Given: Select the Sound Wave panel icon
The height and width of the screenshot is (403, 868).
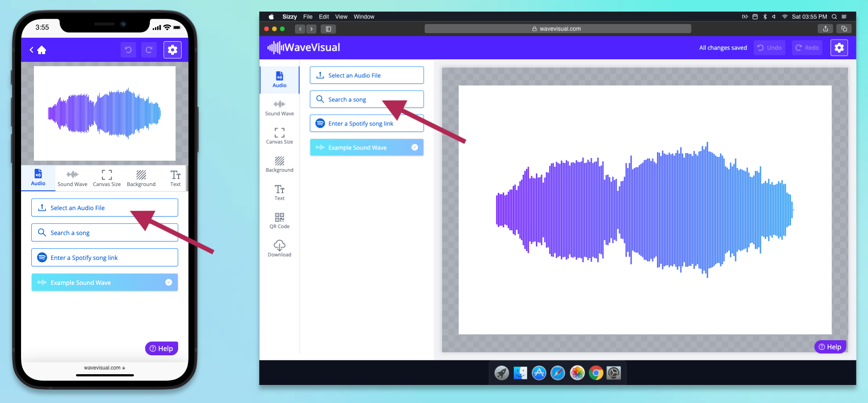Looking at the screenshot, I should click(x=279, y=108).
